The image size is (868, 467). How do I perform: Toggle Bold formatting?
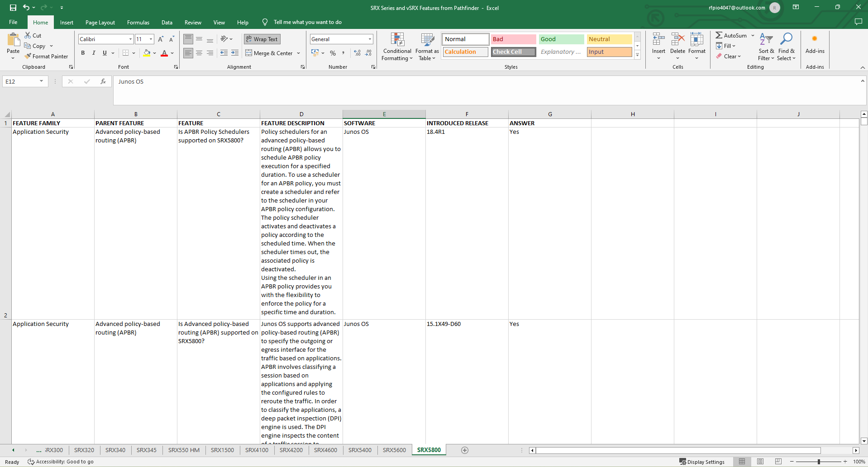coord(83,53)
